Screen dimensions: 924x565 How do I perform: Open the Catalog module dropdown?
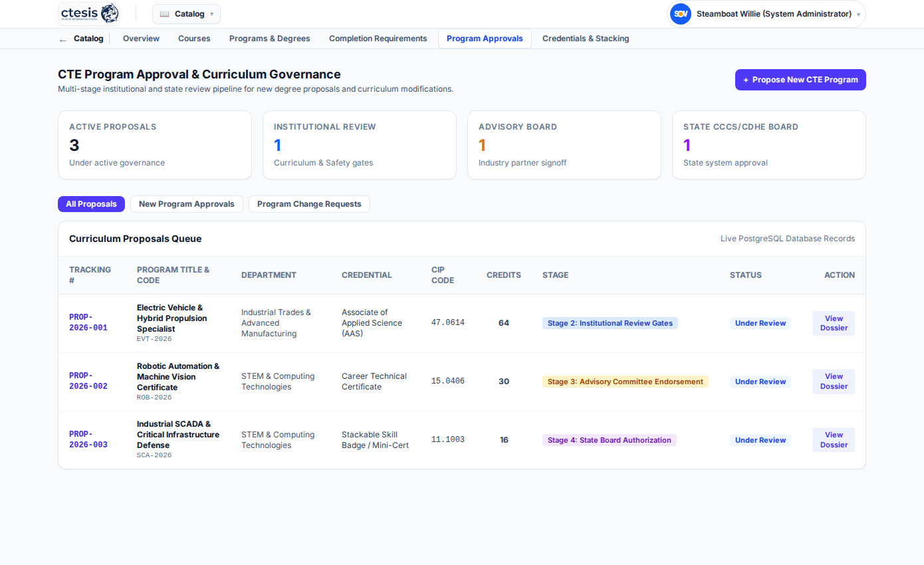point(186,14)
